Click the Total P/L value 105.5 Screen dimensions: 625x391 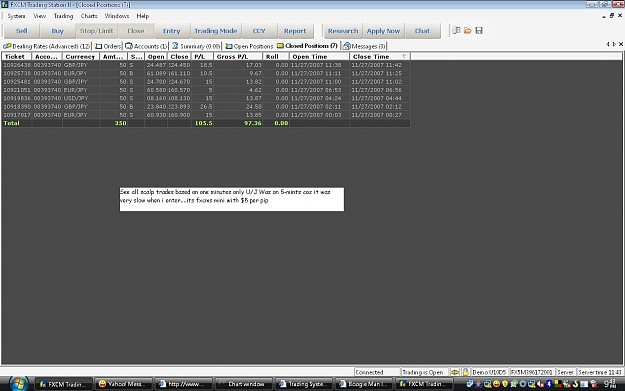coord(203,123)
